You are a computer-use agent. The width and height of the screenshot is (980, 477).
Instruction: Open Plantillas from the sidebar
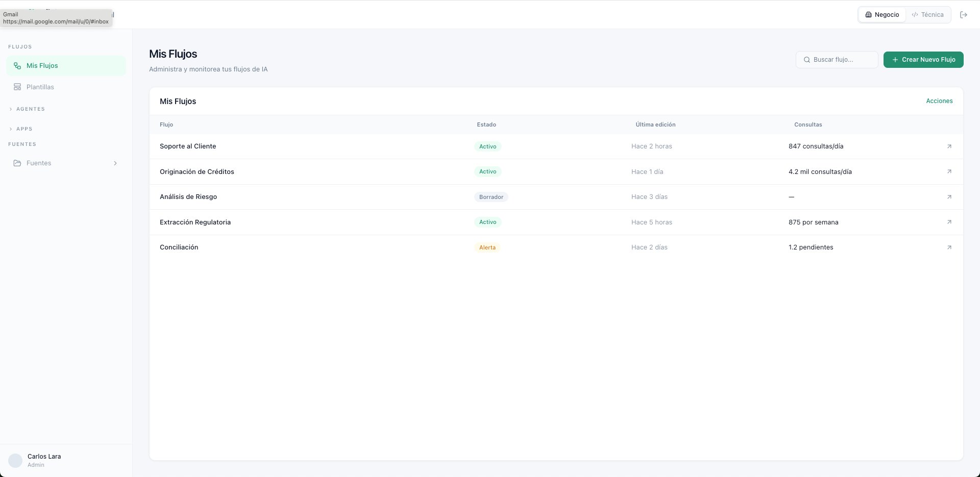40,87
